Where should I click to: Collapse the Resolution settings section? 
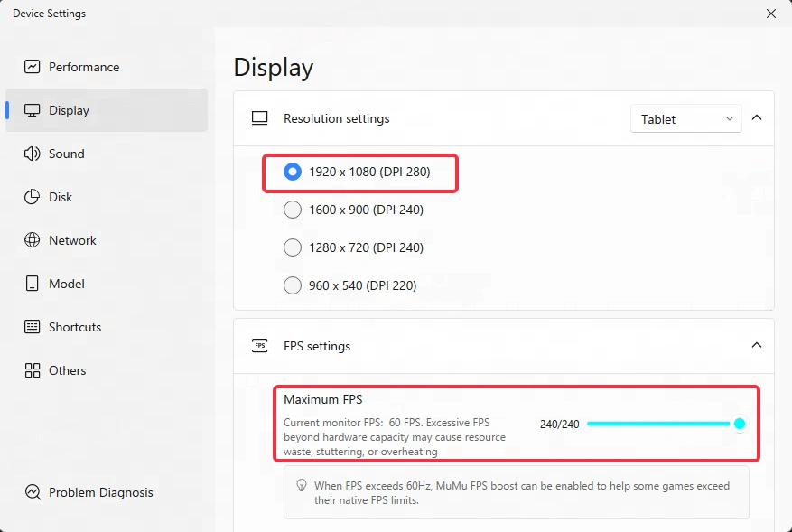click(757, 118)
